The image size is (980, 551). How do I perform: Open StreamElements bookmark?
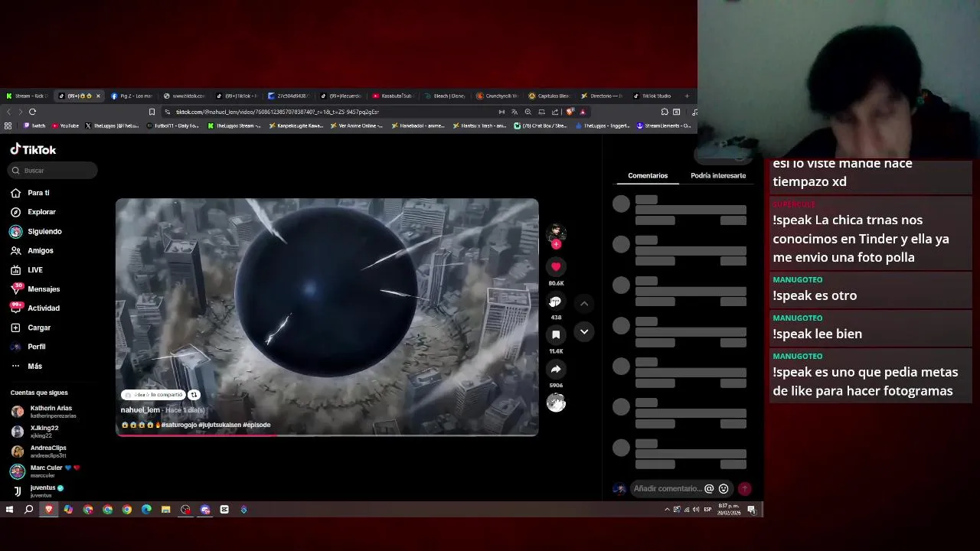click(x=664, y=126)
